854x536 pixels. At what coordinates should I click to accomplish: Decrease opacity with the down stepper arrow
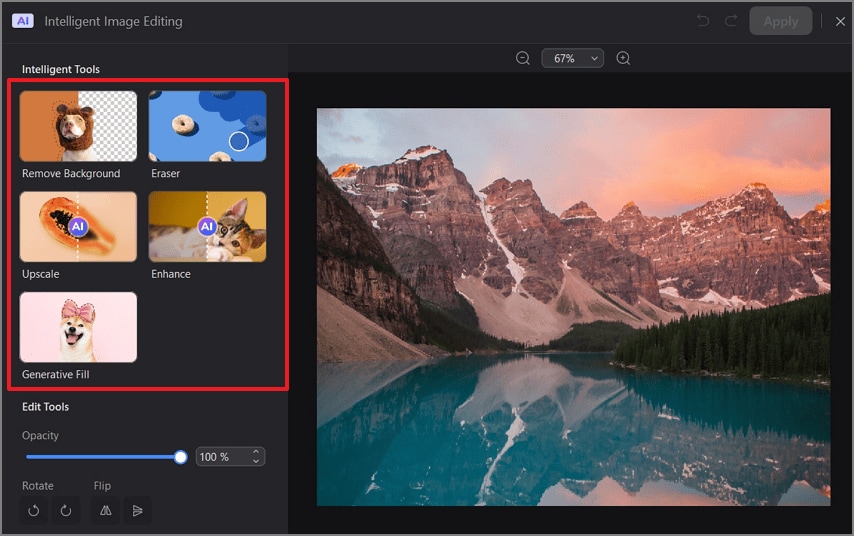[256, 461]
